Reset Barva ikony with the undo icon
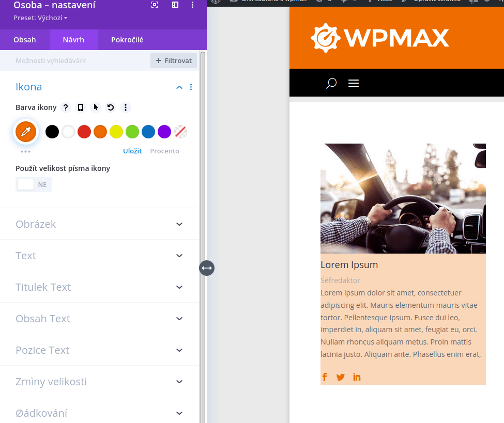Image resolution: width=504 pixels, height=423 pixels. coord(111,107)
